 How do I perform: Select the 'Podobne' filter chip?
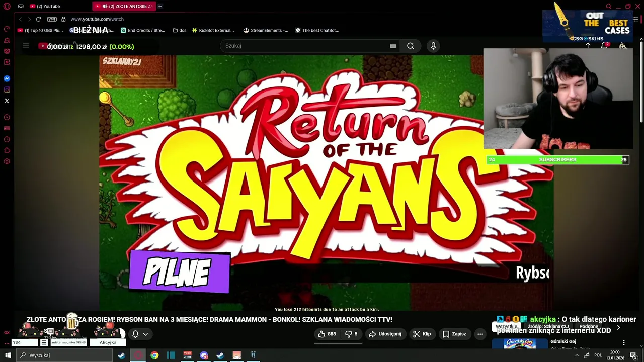[588, 327]
